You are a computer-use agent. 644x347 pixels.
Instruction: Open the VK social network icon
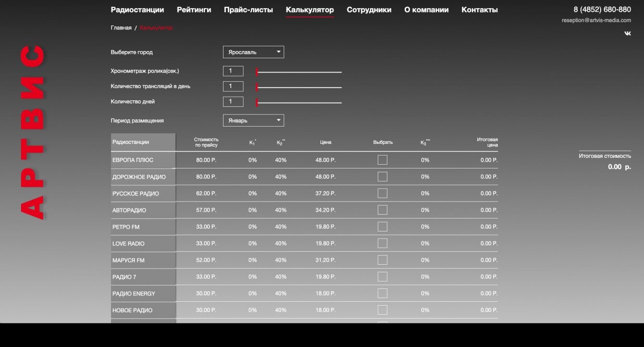pyautogui.click(x=628, y=33)
